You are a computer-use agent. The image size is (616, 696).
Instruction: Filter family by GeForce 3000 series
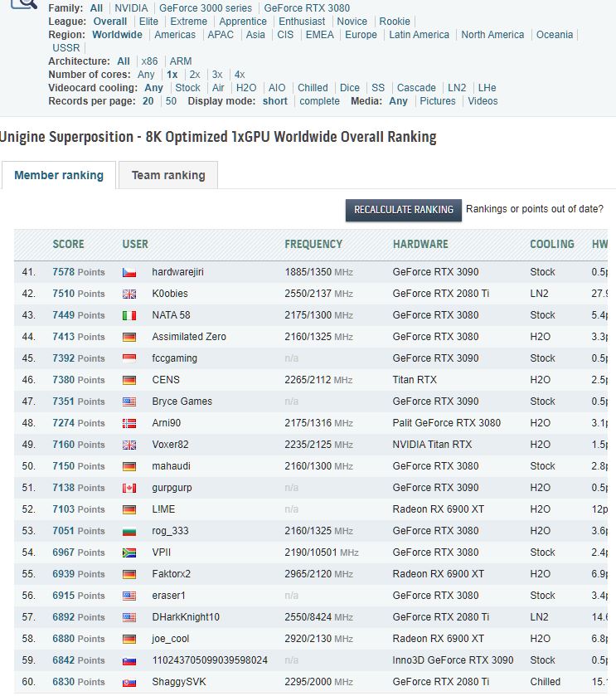tap(206, 8)
